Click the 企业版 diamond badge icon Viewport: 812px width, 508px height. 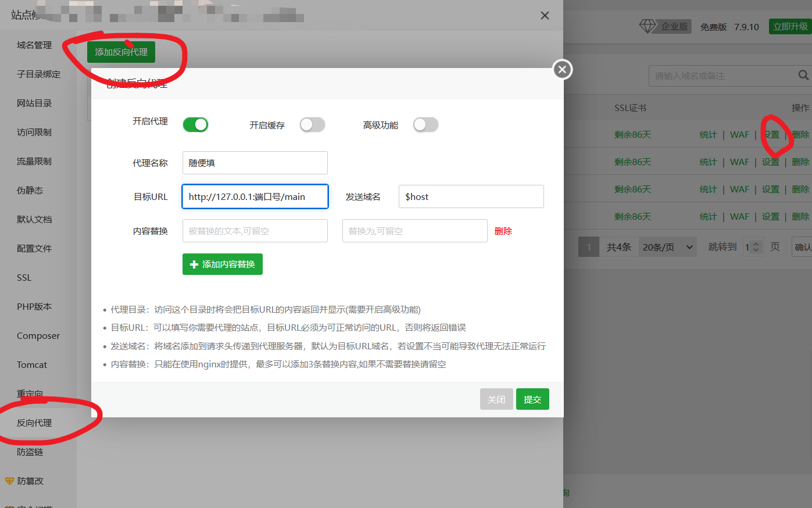(x=647, y=26)
